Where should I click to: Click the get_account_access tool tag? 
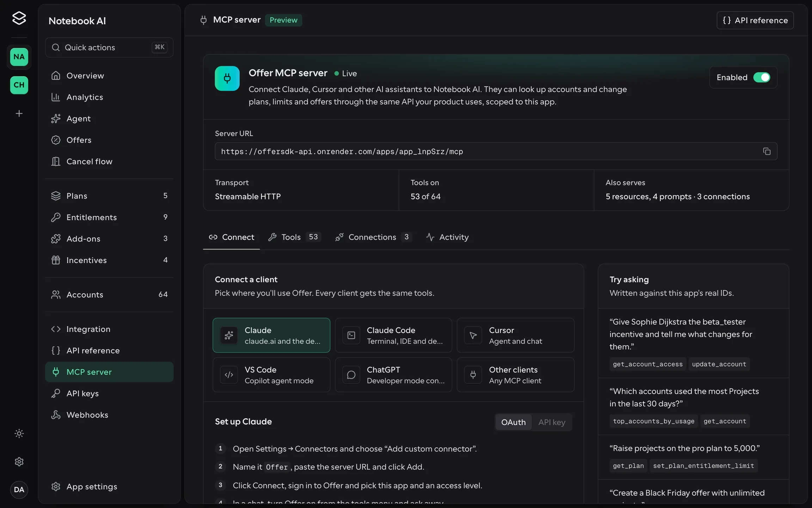click(x=648, y=364)
